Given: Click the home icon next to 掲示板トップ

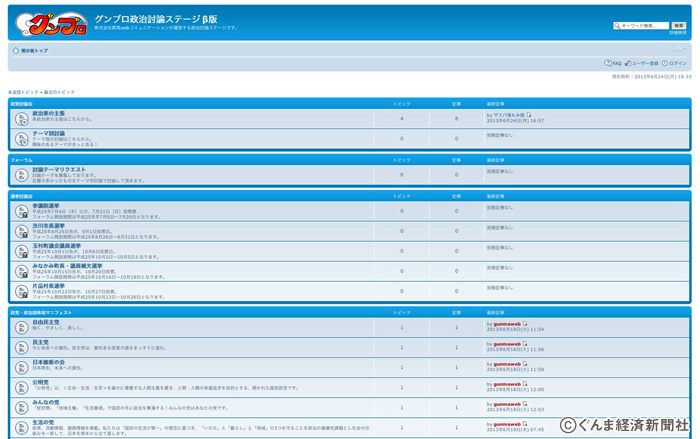Looking at the screenshot, I should [x=16, y=50].
